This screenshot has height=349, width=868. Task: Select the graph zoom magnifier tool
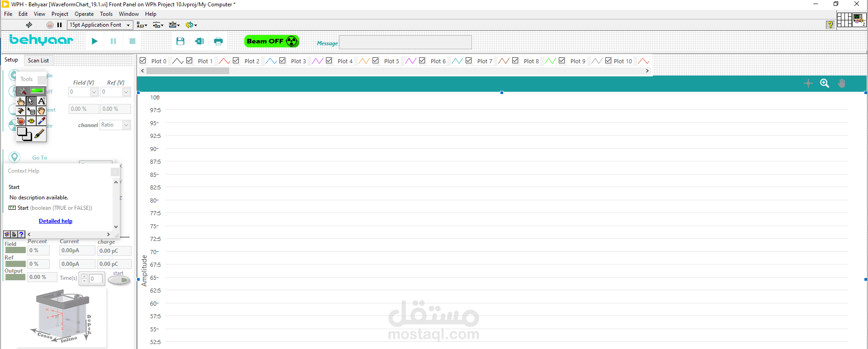pos(825,83)
